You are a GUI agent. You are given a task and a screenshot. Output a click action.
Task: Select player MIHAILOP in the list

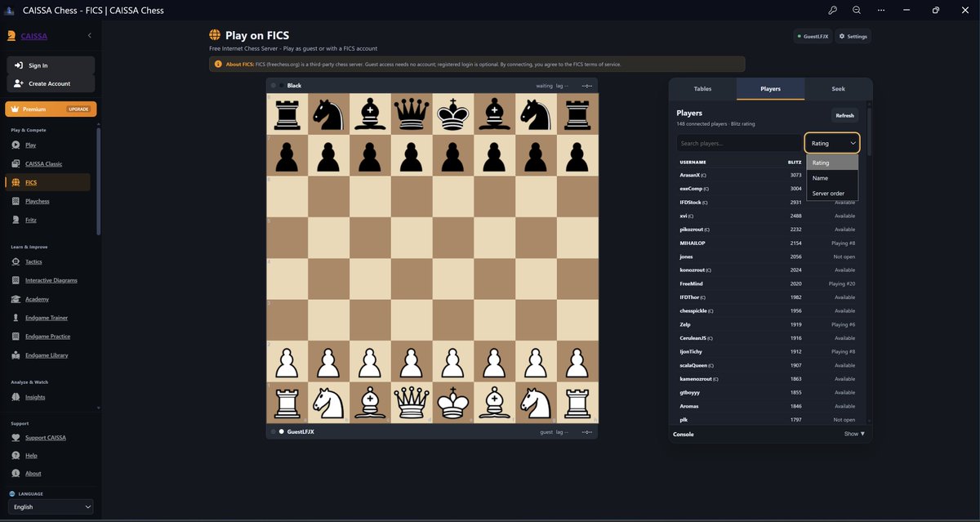[x=768, y=243]
